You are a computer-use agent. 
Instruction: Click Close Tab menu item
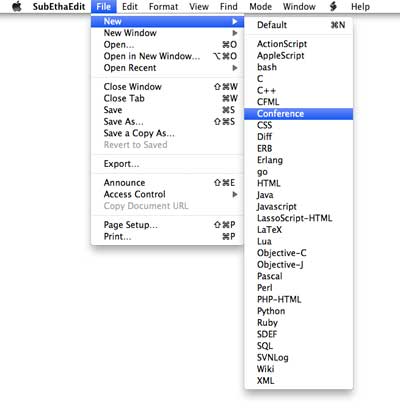tap(167, 98)
